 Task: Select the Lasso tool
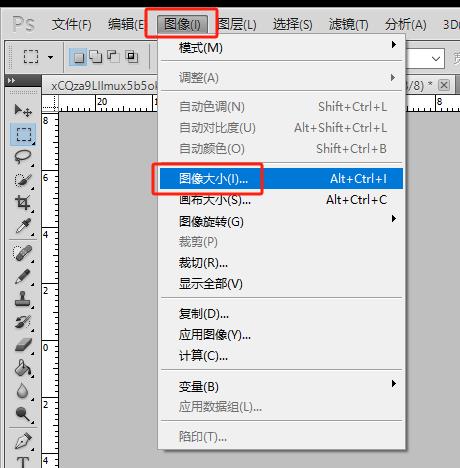pyautogui.click(x=23, y=157)
